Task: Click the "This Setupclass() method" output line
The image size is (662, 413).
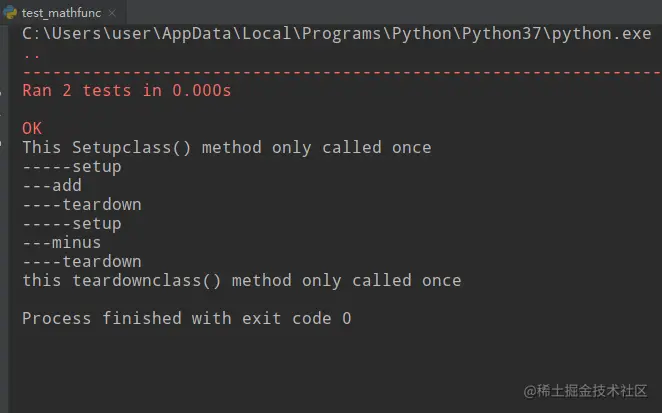Action: tap(226, 147)
